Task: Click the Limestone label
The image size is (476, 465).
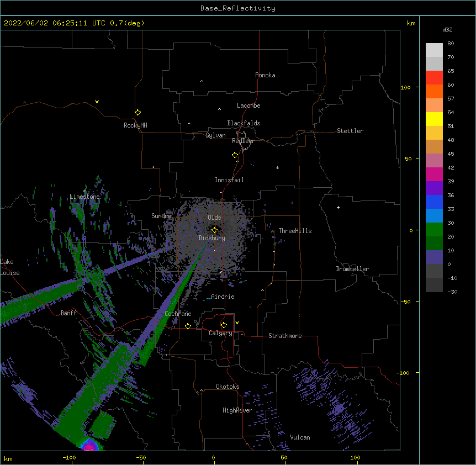Action: [x=84, y=197]
